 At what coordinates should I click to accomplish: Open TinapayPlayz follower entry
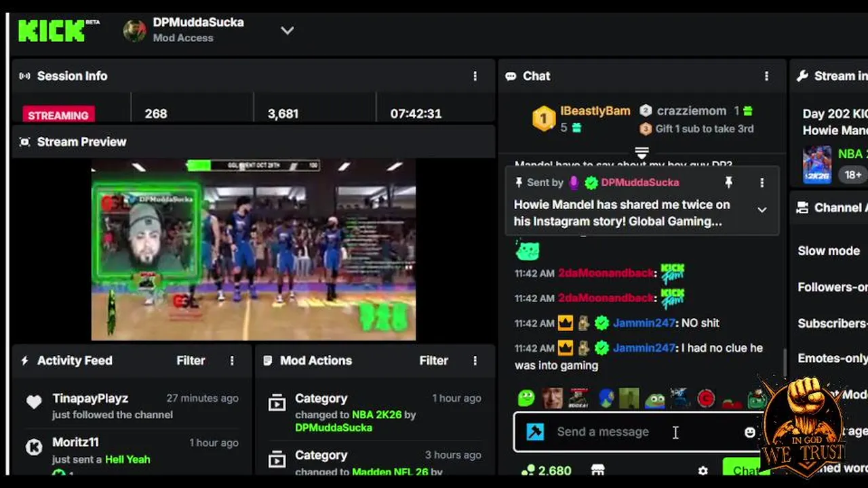pyautogui.click(x=132, y=406)
